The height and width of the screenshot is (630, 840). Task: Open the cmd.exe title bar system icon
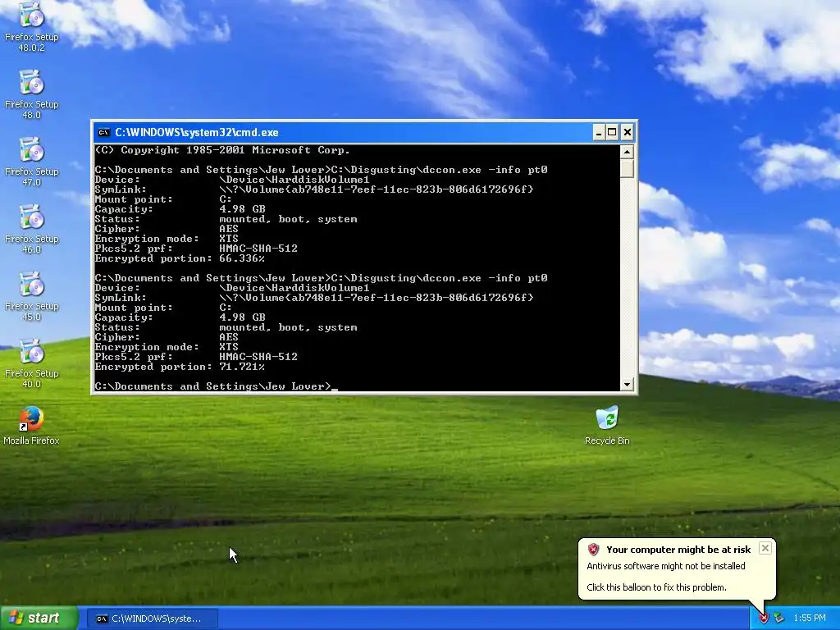pyautogui.click(x=104, y=132)
